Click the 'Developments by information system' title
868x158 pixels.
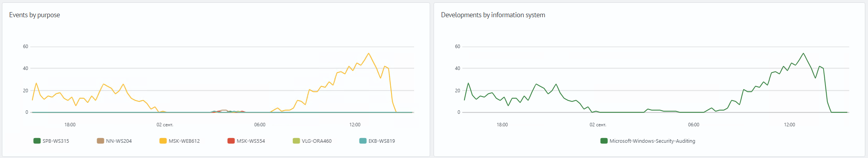[493, 15]
